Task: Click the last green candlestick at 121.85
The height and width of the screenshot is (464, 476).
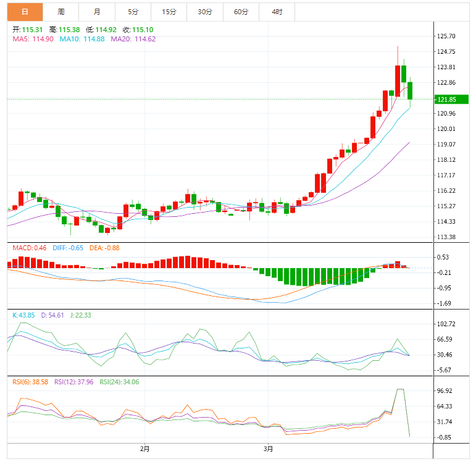Action: pos(410,91)
